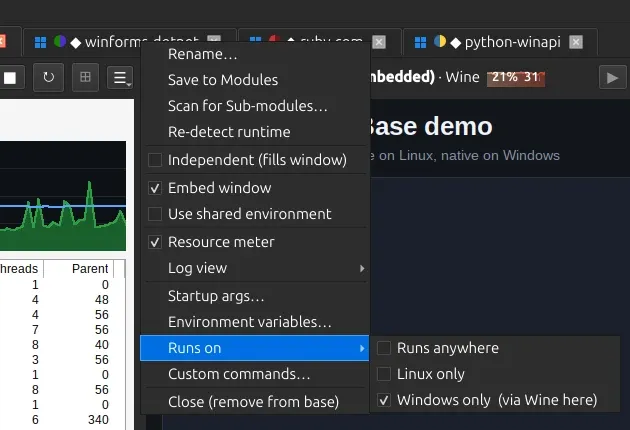630x430 pixels.
Task: Open the hamburger menu toolbar button
Action: [x=121, y=78]
